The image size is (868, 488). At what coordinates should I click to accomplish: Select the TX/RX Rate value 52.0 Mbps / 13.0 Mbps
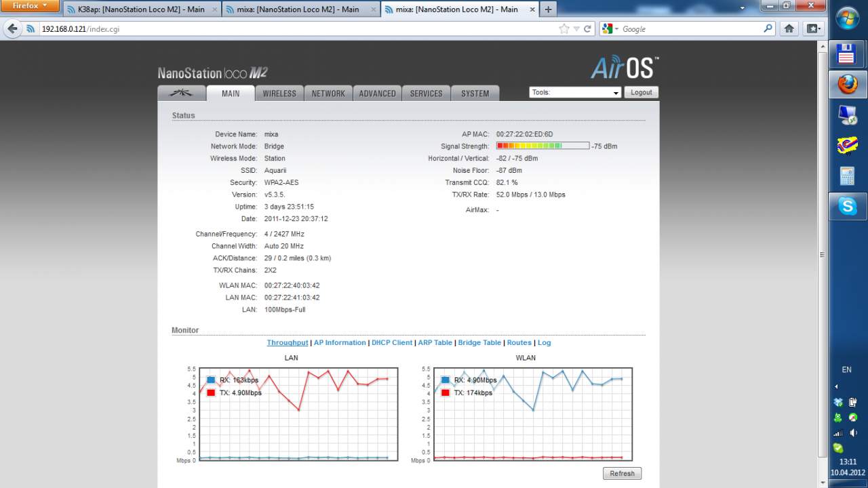[x=530, y=195]
